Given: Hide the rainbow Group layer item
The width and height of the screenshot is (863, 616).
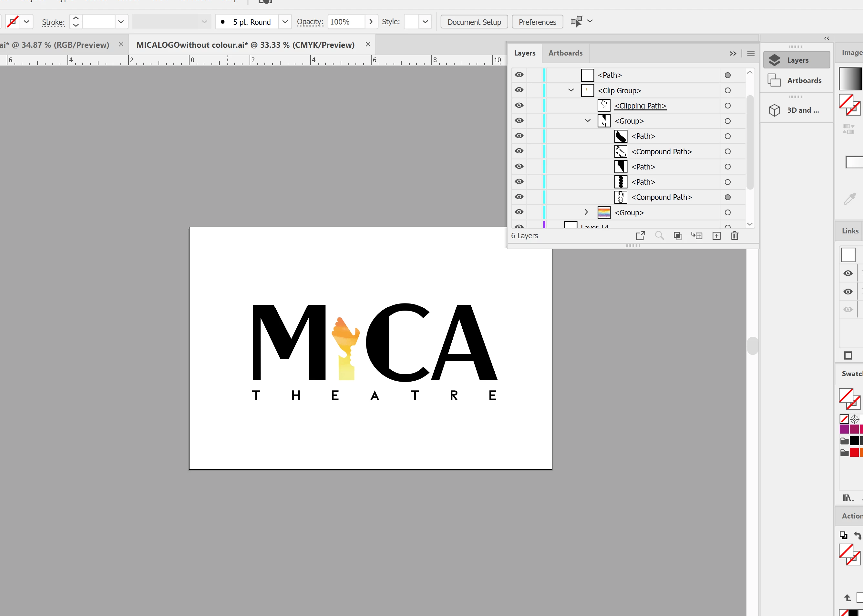Looking at the screenshot, I should pos(519,212).
